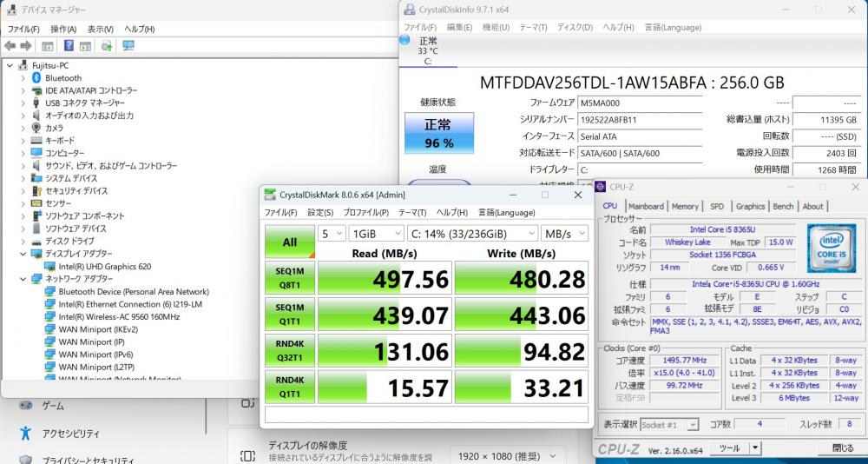Select the Bluetooth device category
This screenshot has width=868, height=464.
[62, 78]
